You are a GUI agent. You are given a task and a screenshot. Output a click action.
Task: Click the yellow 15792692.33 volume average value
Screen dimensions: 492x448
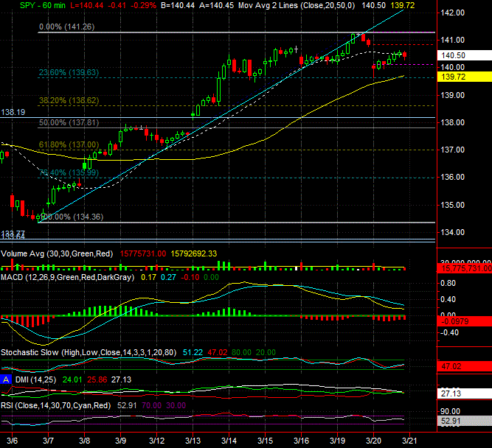point(193,253)
